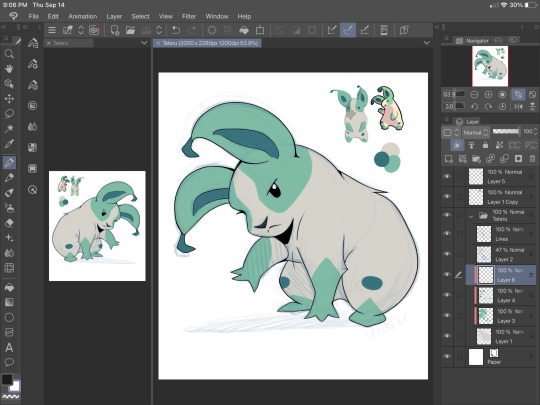
Task: Open the Select menu
Action: (140, 16)
